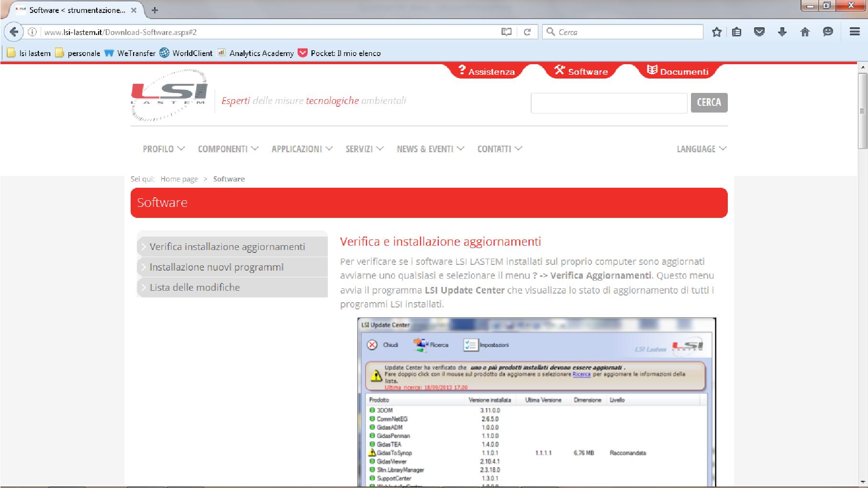Open a new tab with plus button
Image resolution: width=868 pixels, height=488 pixels.
click(x=155, y=10)
